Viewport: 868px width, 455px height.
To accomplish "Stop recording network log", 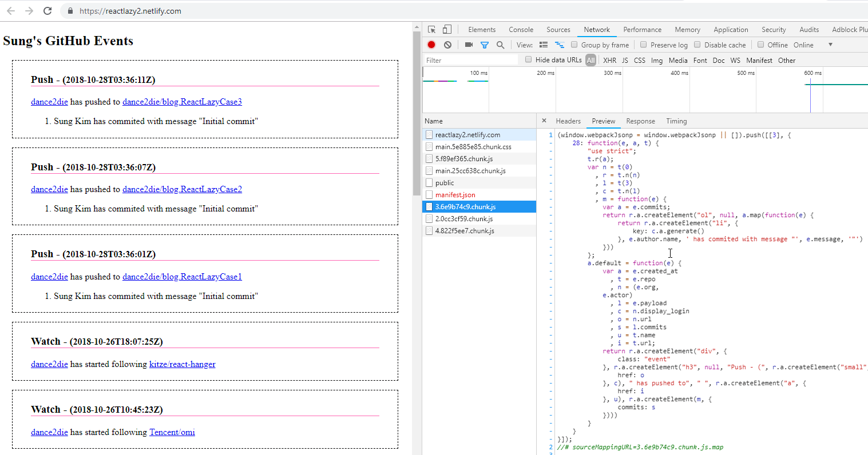I will [431, 45].
